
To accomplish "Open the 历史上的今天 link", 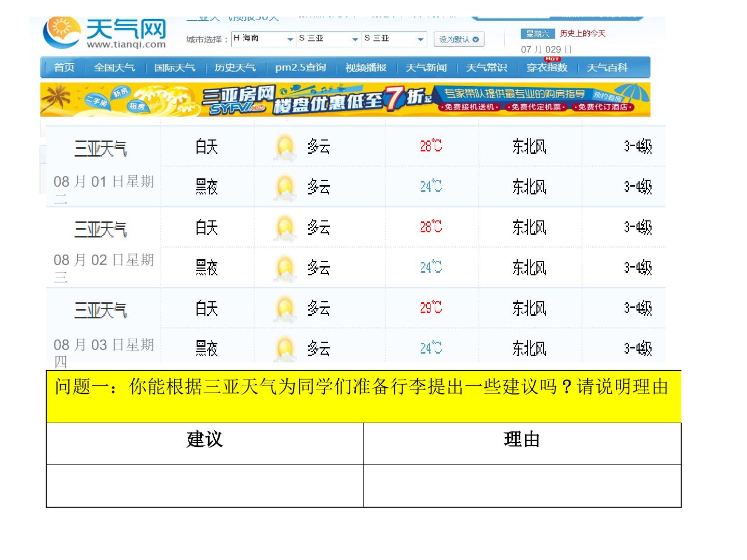I will [583, 34].
